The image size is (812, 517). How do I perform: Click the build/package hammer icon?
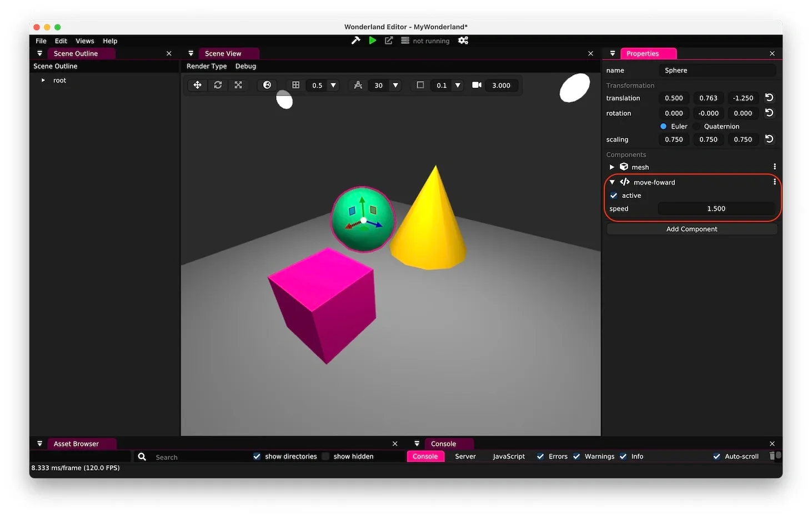pos(355,40)
